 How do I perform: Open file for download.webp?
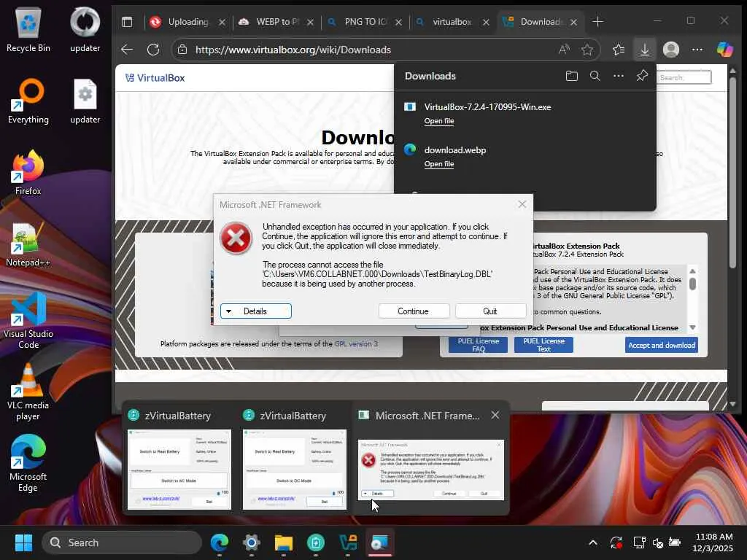[x=438, y=164]
